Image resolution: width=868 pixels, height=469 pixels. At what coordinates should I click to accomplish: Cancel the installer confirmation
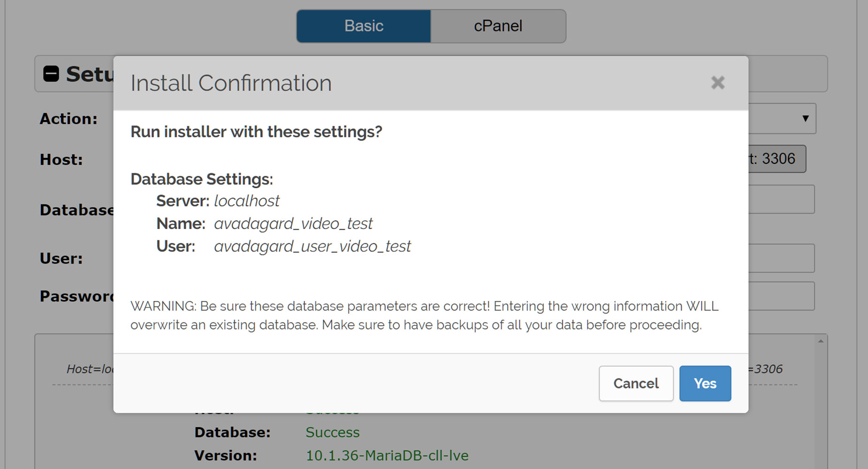pos(636,384)
